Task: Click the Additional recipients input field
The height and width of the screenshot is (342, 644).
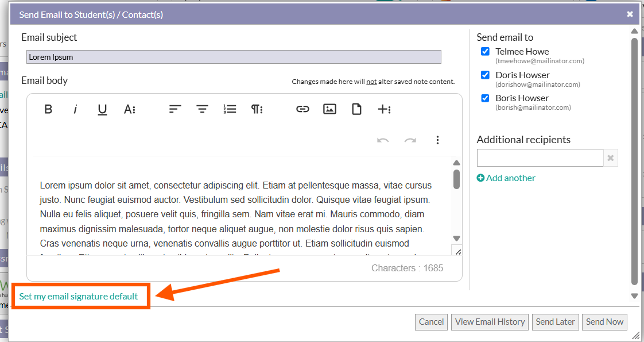Action: click(540, 158)
